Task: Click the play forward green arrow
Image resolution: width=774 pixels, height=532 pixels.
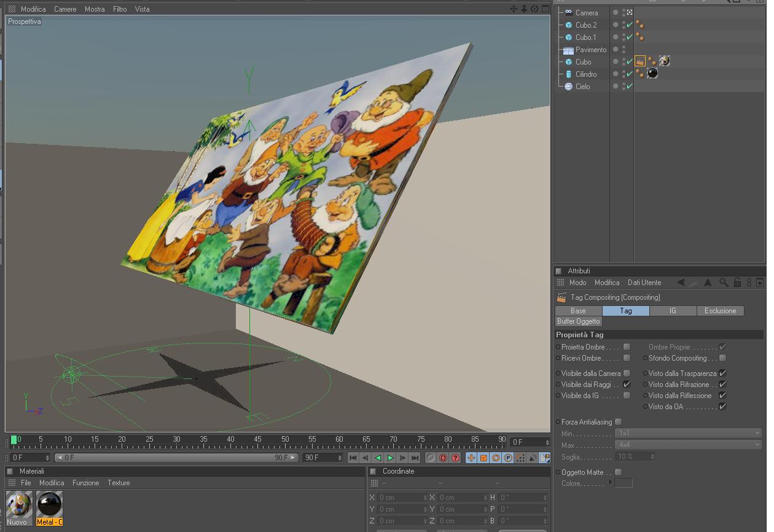Action: pyautogui.click(x=390, y=458)
